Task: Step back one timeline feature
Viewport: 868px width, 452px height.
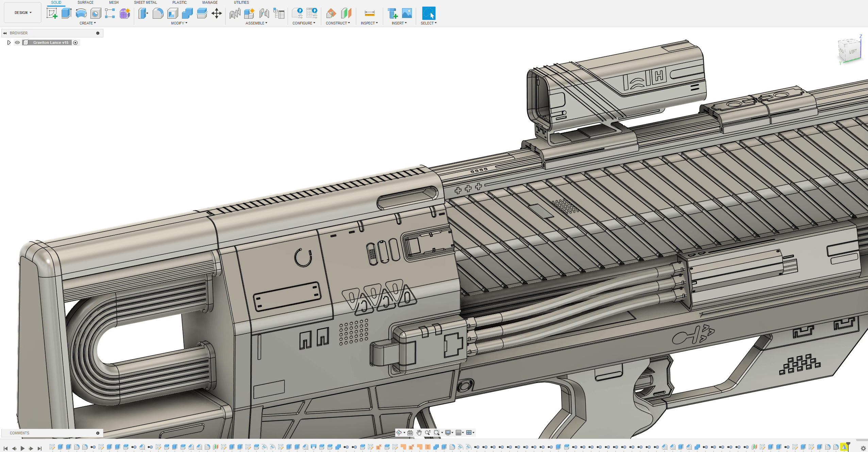Action: click(x=14, y=449)
